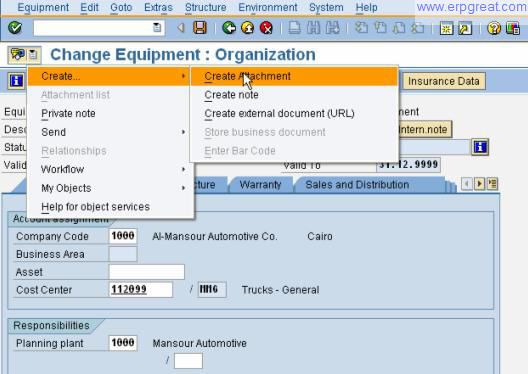The width and height of the screenshot is (528, 374).
Task: Click the Intern.note button
Action: (x=424, y=130)
